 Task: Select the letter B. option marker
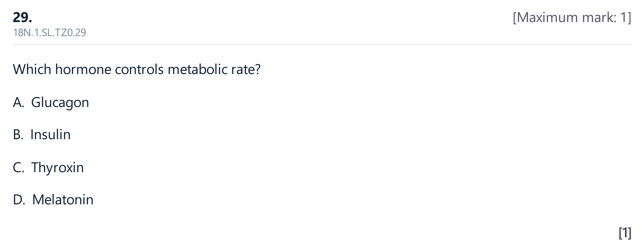[18, 135]
